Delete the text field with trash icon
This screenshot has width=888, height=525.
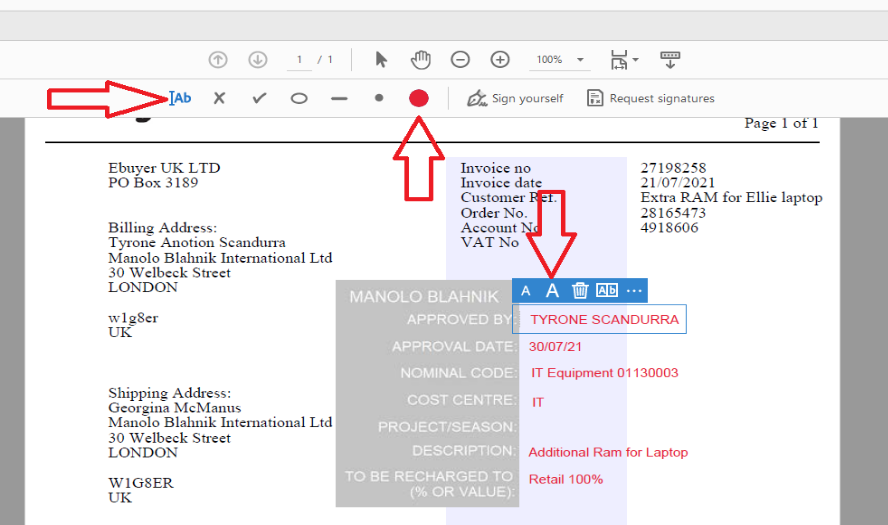[x=579, y=291]
